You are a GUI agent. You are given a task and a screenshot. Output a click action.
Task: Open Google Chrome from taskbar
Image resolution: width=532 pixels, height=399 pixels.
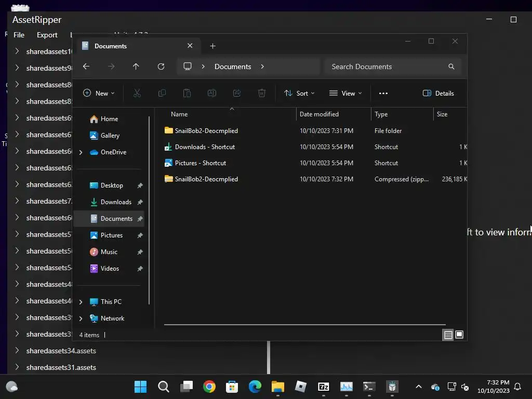pos(209,387)
